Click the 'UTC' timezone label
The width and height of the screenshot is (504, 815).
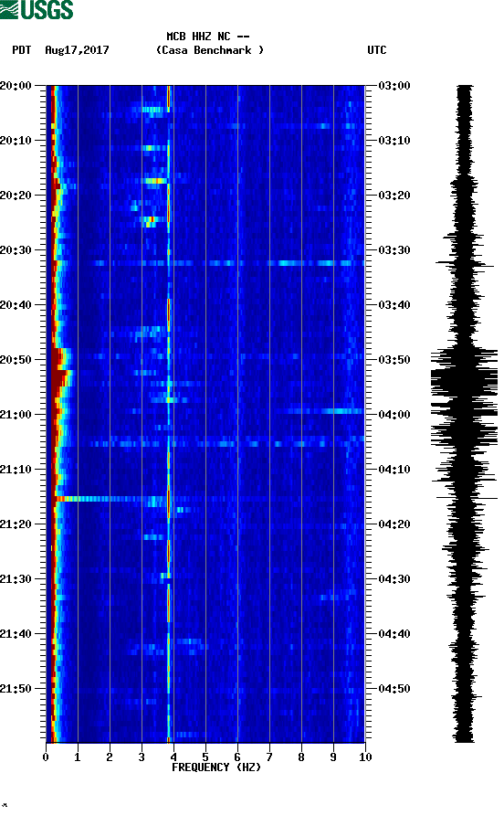[x=377, y=50]
